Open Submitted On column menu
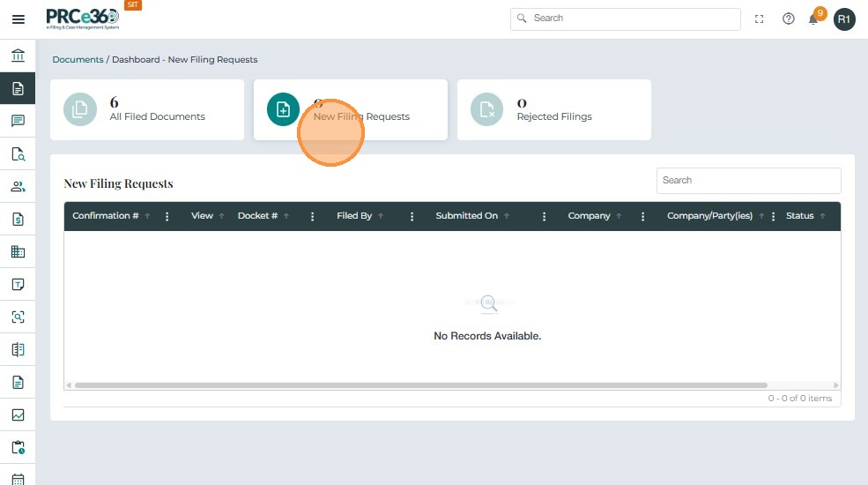The height and width of the screenshot is (485, 868). pyautogui.click(x=544, y=216)
